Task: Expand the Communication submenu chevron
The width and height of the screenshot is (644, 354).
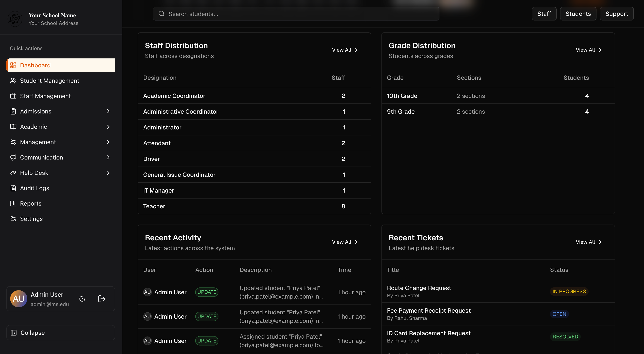Action: click(108, 157)
